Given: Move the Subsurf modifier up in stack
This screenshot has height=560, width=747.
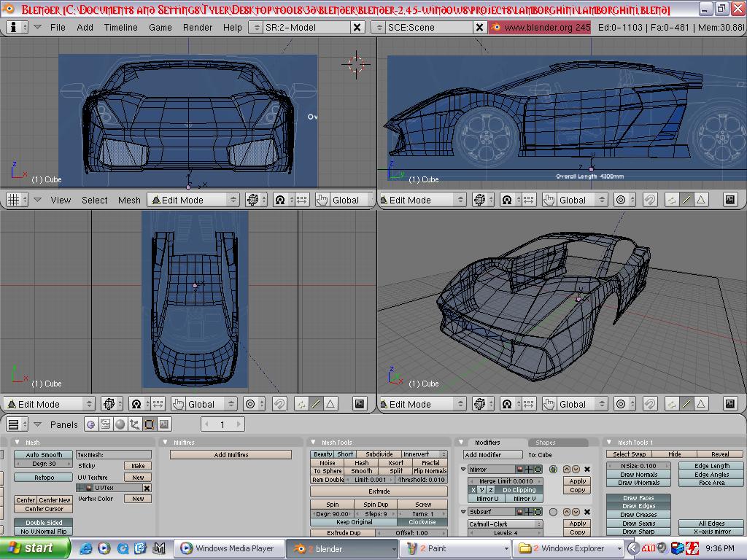Looking at the screenshot, I should (567, 512).
